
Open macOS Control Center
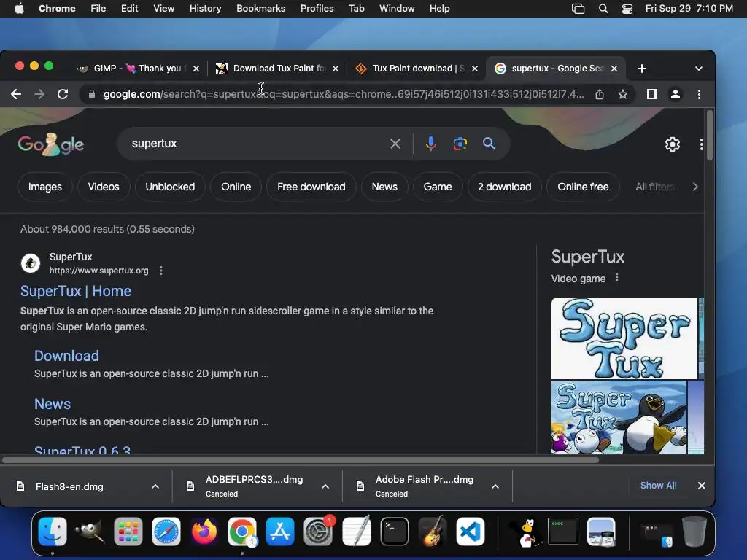tap(627, 9)
